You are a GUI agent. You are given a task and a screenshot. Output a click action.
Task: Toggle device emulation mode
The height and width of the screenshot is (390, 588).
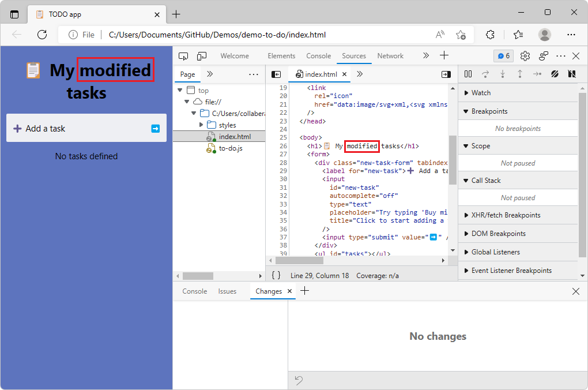pos(201,55)
